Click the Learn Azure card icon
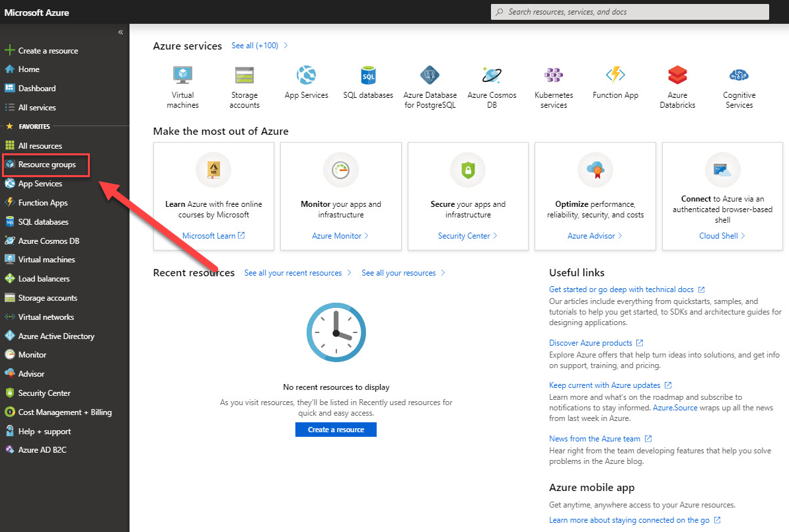Screen dimensions: 789x532 (x=213, y=170)
